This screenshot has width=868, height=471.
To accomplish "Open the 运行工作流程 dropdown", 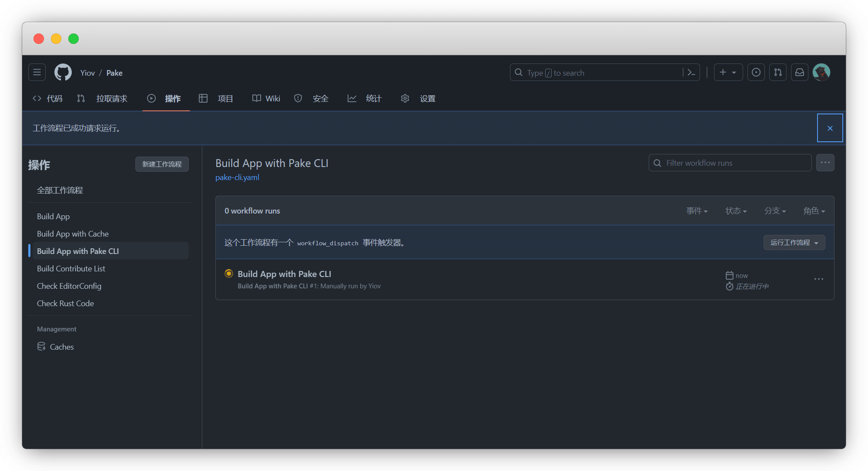I will (794, 242).
